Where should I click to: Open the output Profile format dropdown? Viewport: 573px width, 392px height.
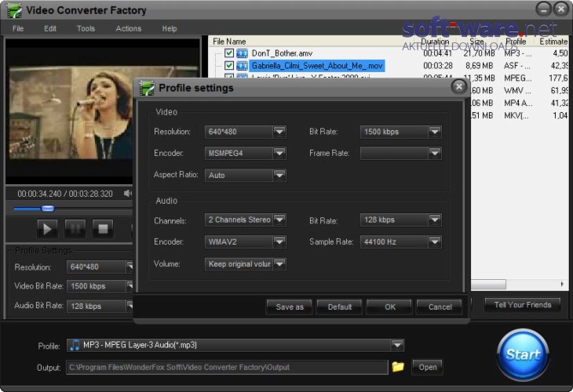point(397,345)
